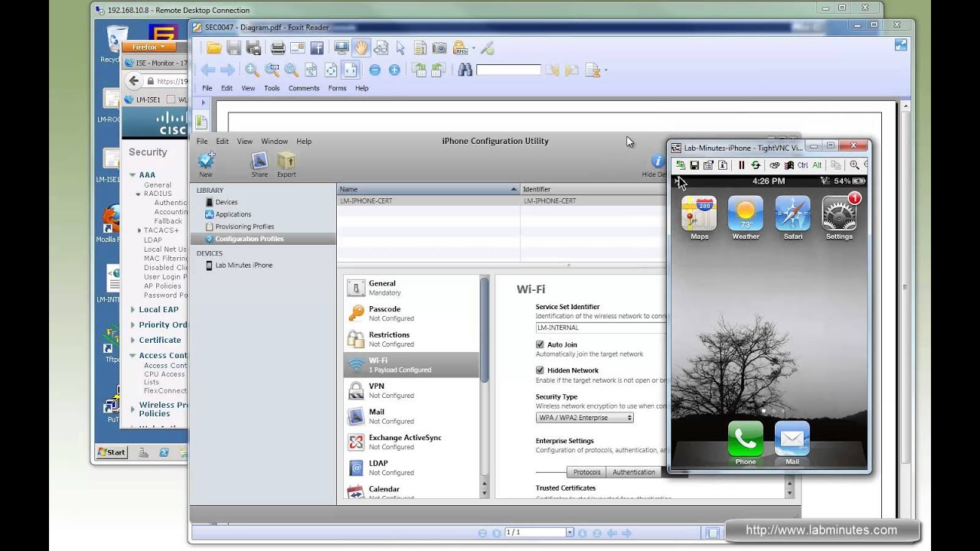The width and height of the screenshot is (980, 551).
Task: Expand Local EAP in Security sidebar
Action: 132,310
